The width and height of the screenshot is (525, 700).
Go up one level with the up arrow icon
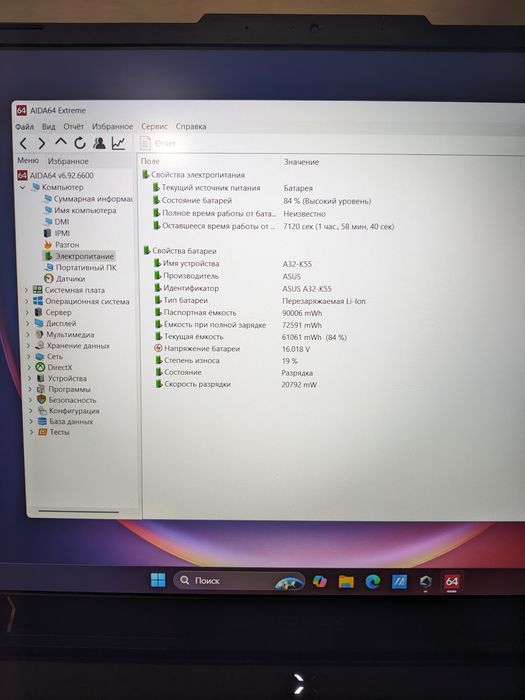tap(61, 142)
